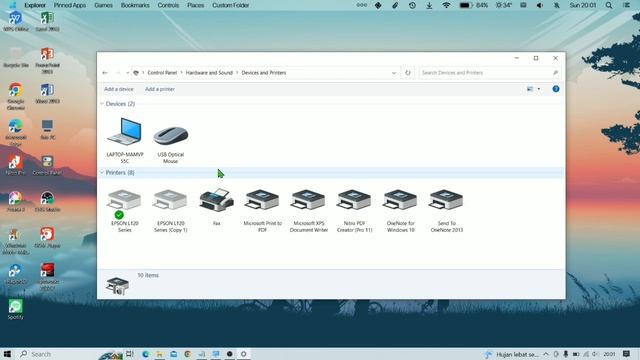Open the Windows Start button
The image size is (640, 360).
click(7, 354)
